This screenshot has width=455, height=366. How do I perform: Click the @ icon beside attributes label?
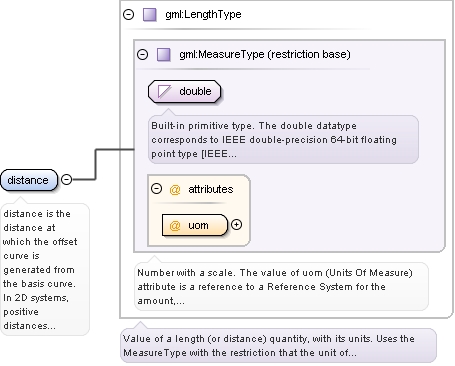(175, 190)
